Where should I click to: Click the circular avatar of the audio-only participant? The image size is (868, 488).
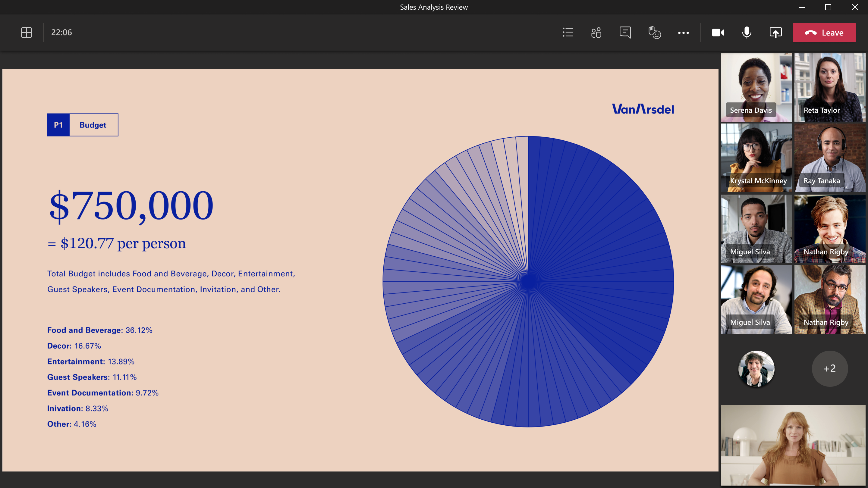coord(756,368)
